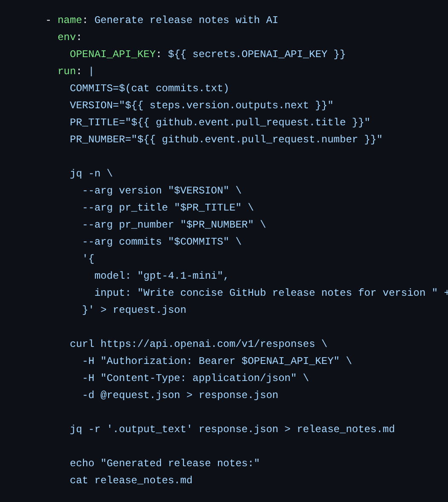Click the "gpt-4.1-mini" model string
448x502 pixels.
[x=180, y=276]
